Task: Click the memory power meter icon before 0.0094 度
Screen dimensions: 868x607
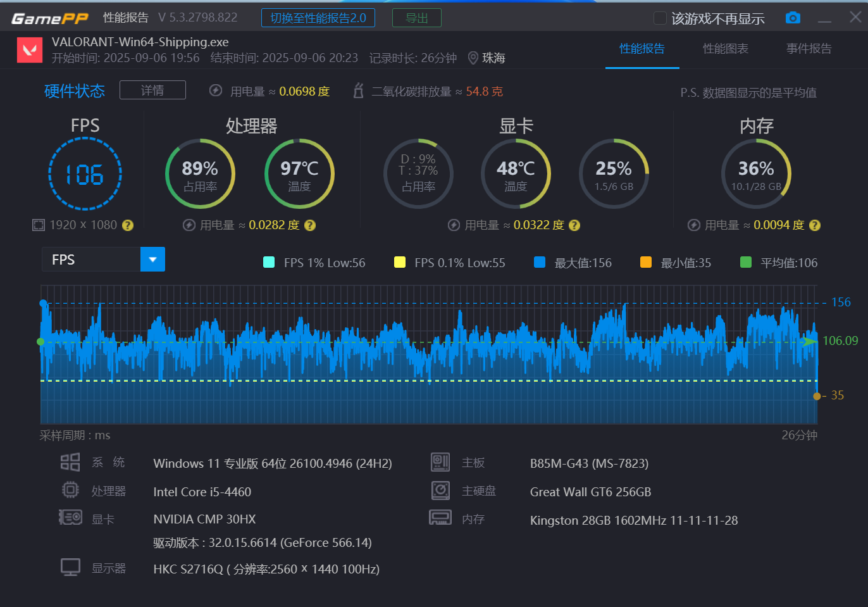Action: click(694, 225)
